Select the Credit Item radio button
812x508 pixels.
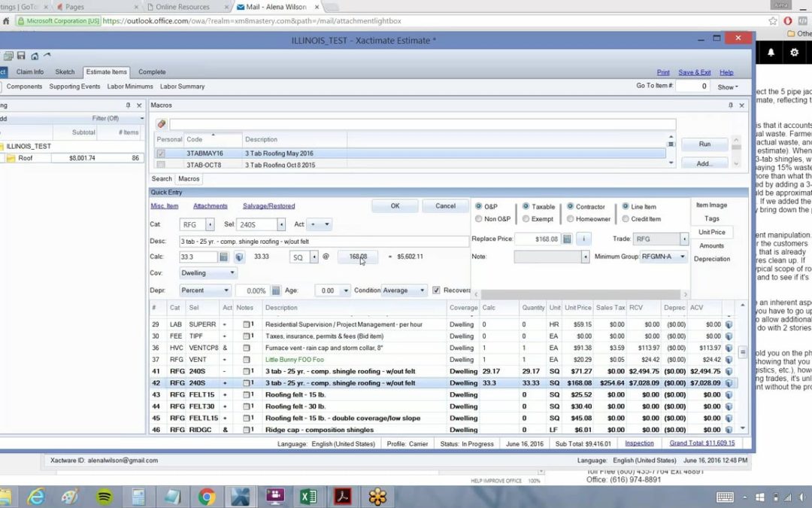(626, 219)
